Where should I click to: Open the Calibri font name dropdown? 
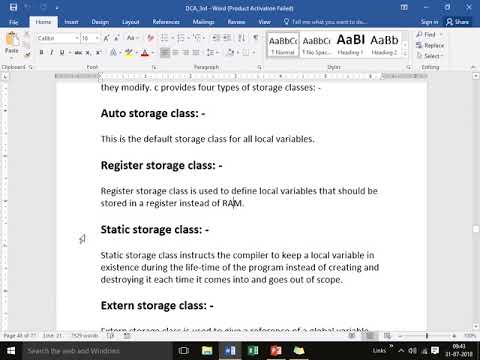[77, 38]
